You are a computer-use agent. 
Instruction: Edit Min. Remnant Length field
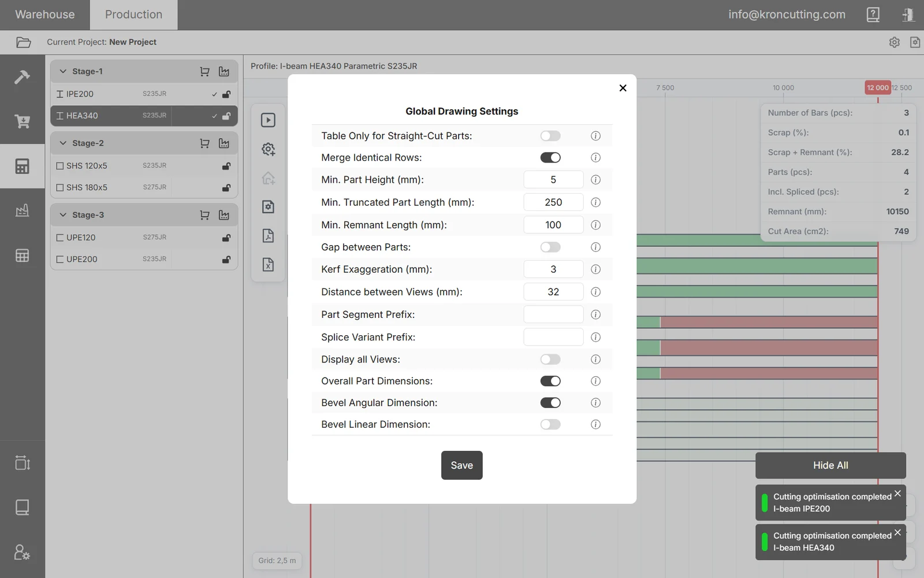pyautogui.click(x=553, y=225)
